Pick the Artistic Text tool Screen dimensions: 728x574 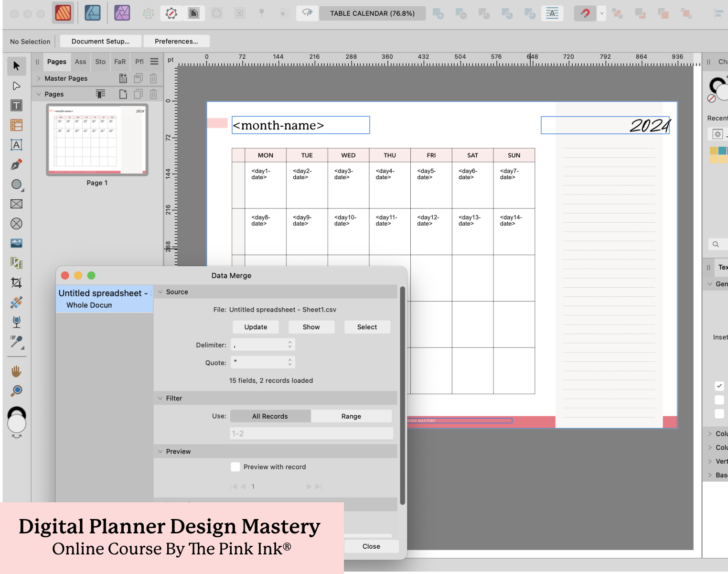(x=17, y=145)
